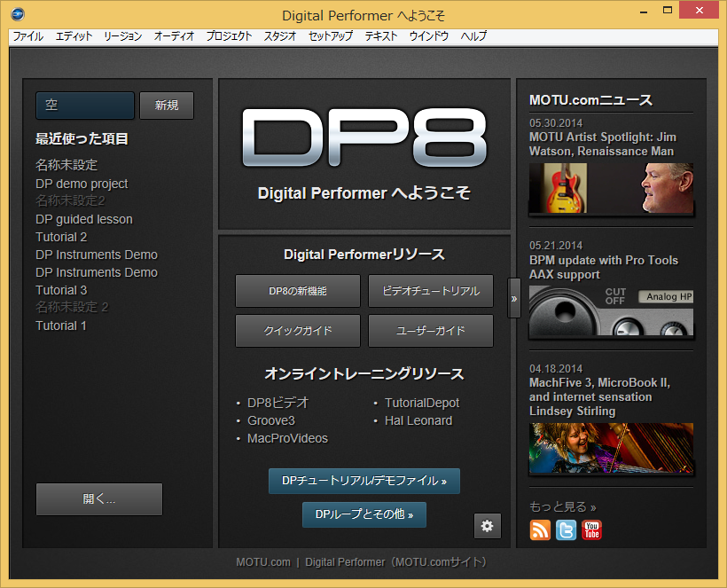Click the 開く... button
This screenshot has width=727, height=588.
pyautogui.click(x=99, y=499)
